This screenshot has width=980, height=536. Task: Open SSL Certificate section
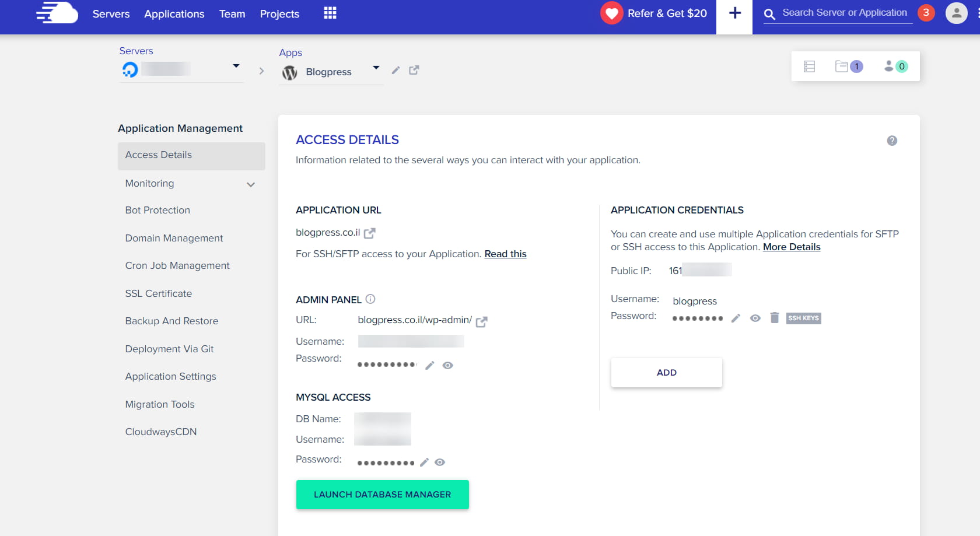pyautogui.click(x=159, y=293)
